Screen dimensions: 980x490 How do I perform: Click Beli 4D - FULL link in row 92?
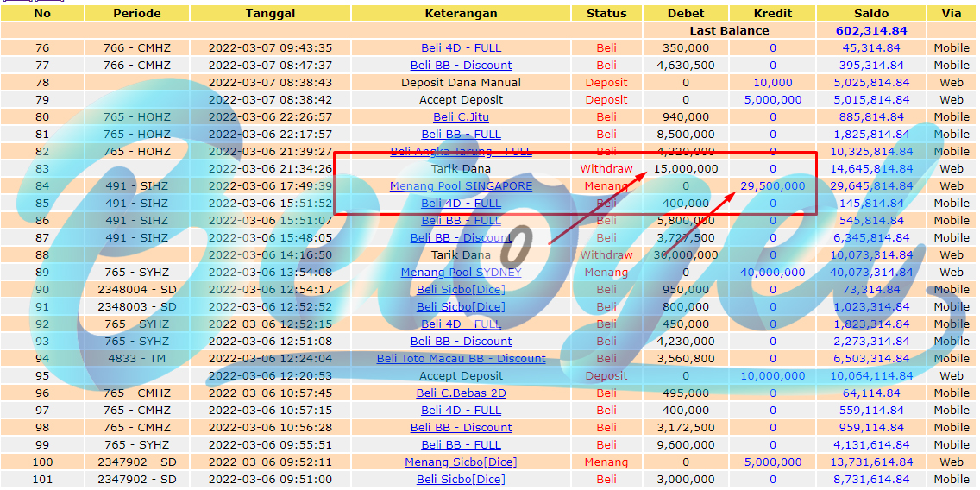pos(461,324)
